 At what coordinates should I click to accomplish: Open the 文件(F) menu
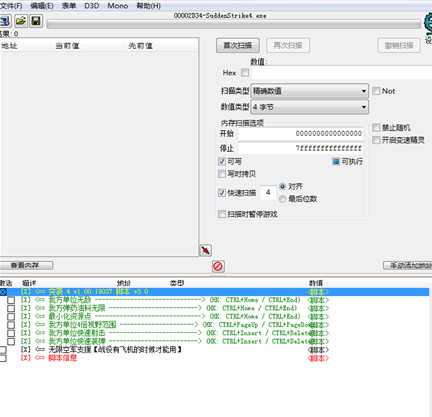tap(11, 6)
